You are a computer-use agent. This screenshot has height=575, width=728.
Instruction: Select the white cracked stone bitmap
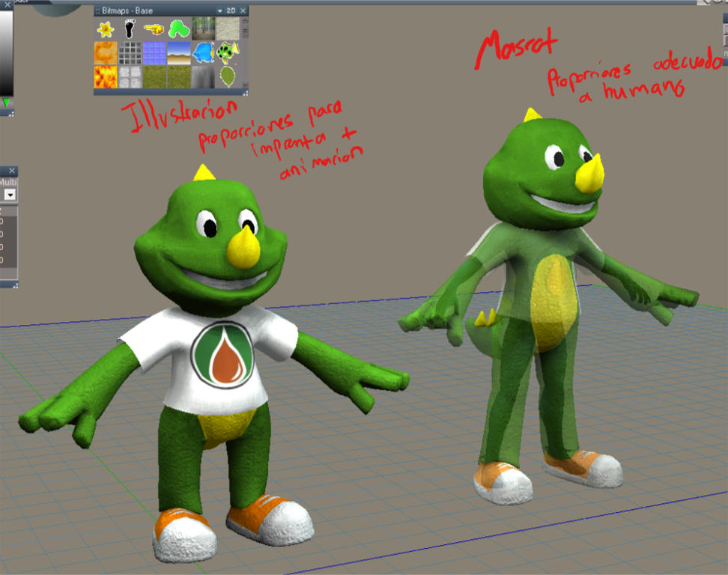click(130, 77)
